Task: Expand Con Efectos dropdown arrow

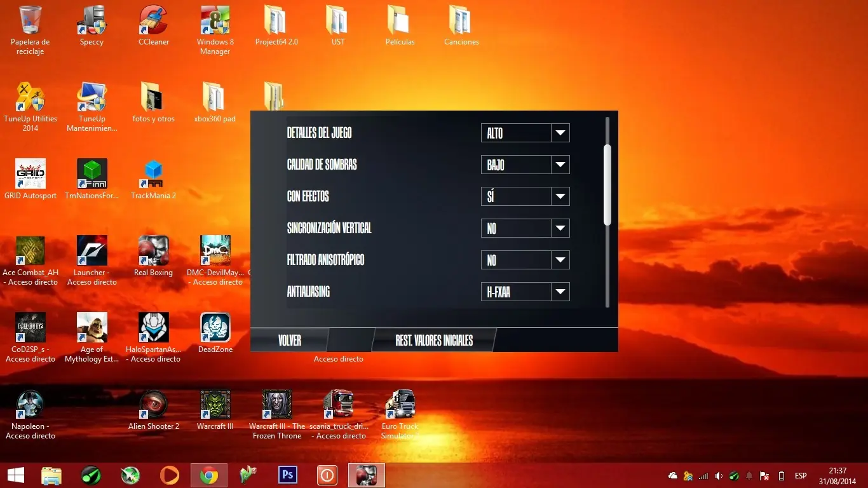Action: [x=560, y=196]
